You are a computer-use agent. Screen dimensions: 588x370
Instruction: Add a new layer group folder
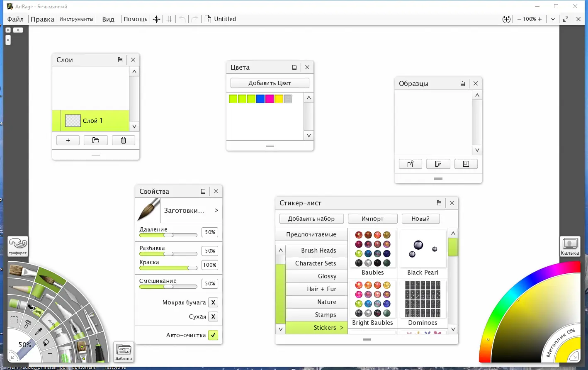point(96,140)
